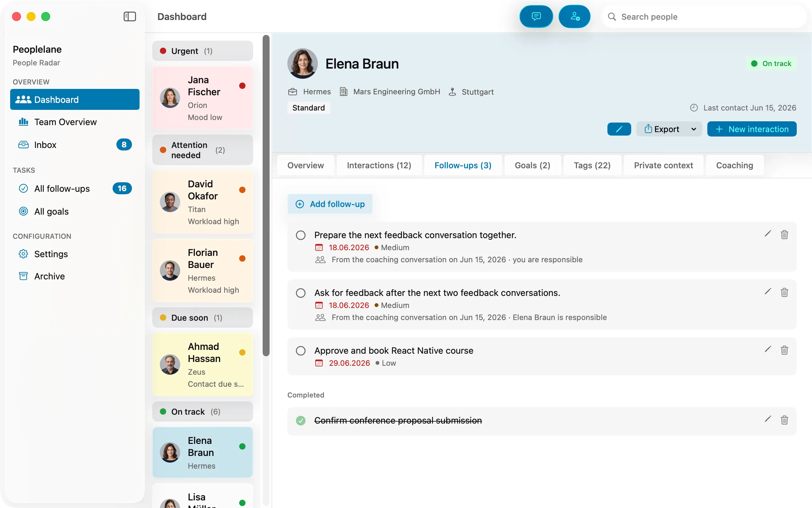Open the Goals (2) tab
This screenshot has height=508, width=812.
point(532,165)
